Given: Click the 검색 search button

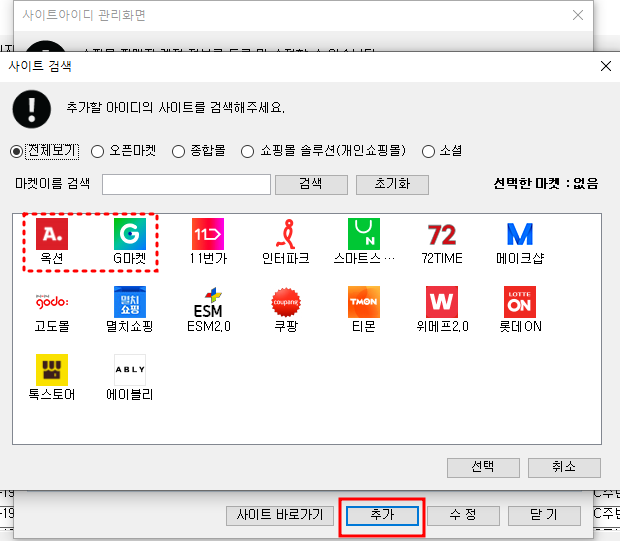Looking at the screenshot, I should (311, 185).
